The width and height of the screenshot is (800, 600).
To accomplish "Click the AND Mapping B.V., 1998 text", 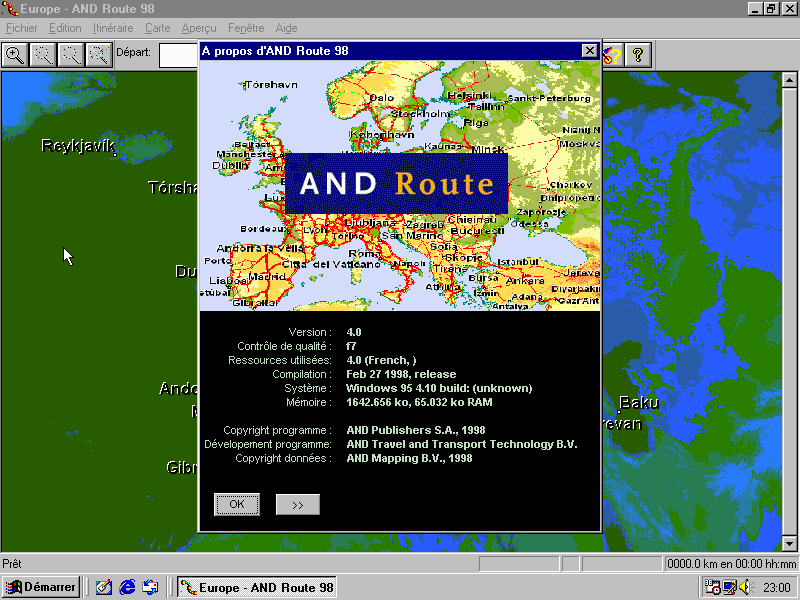I will click(409, 458).
